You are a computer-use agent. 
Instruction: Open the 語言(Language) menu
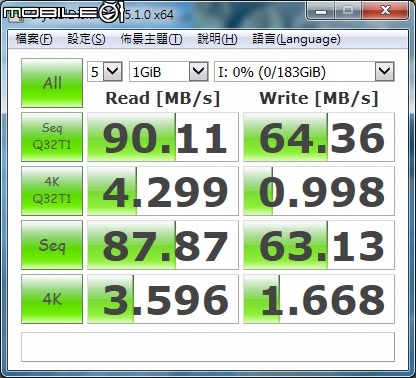(x=296, y=39)
